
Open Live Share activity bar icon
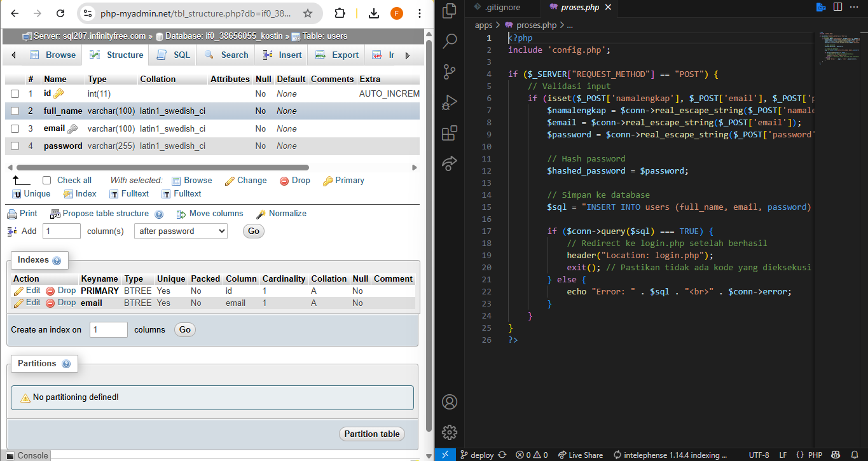pos(450,163)
